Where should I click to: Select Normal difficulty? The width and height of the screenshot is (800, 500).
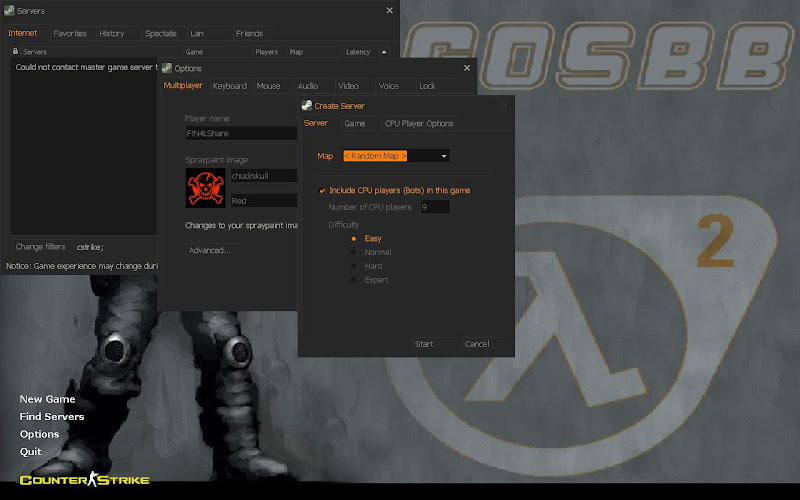coord(354,253)
